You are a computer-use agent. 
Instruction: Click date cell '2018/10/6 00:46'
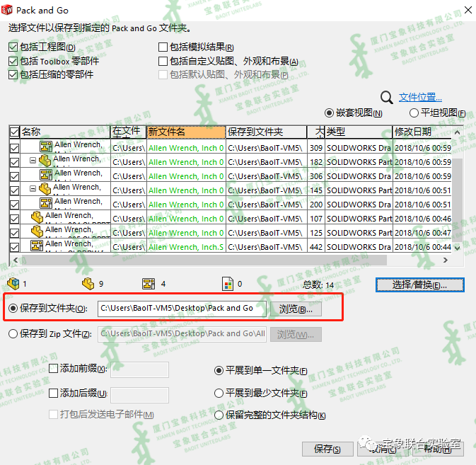coord(422,219)
